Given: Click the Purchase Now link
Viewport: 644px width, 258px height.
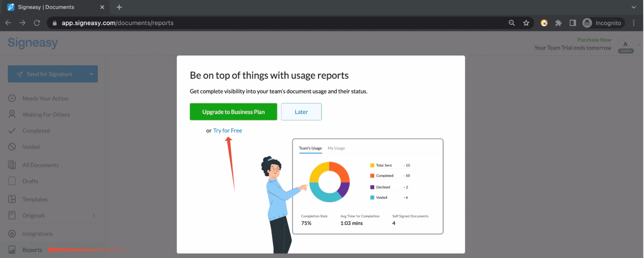Looking at the screenshot, I should point(594,40).
